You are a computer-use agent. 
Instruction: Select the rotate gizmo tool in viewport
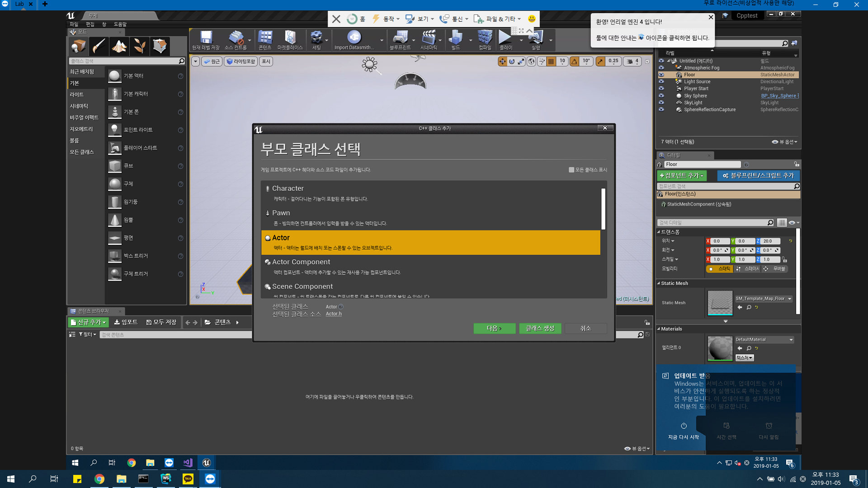pyautogui.click(x=512, y=61)
